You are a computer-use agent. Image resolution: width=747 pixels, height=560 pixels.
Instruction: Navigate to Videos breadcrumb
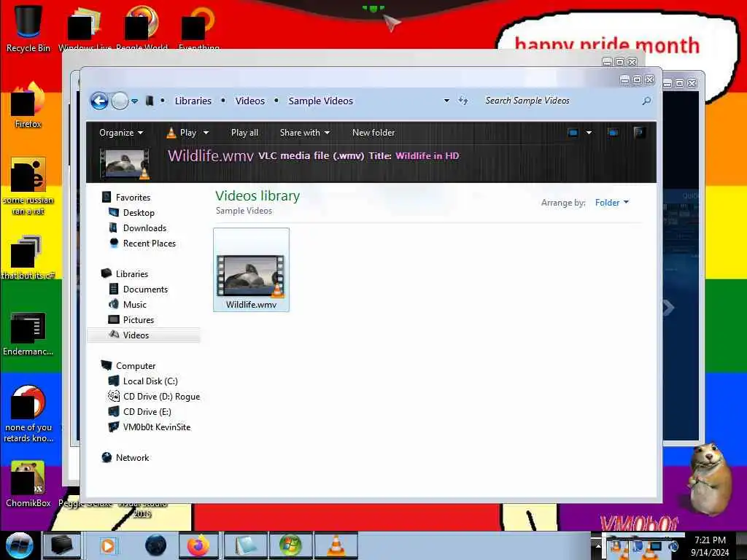pos(250,101)
